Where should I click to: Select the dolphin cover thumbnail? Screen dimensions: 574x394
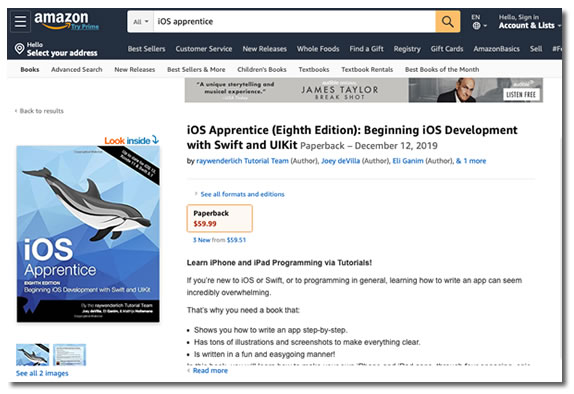(33, 354)
